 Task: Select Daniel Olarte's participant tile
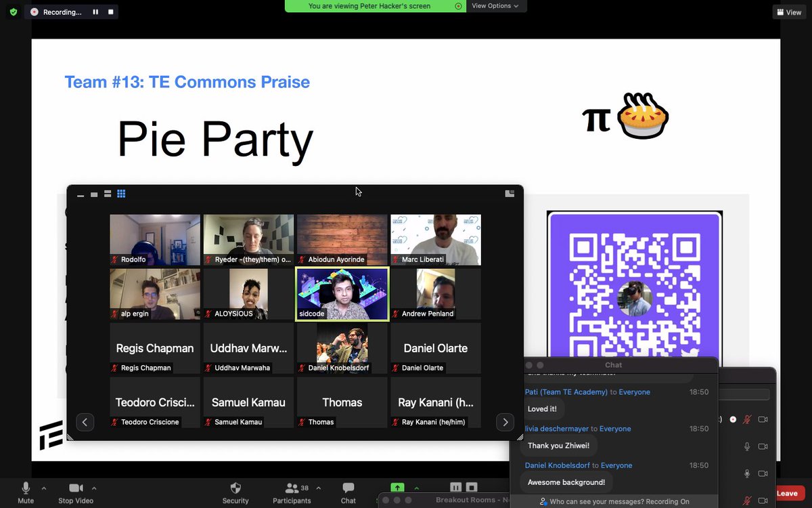(436, 348)
